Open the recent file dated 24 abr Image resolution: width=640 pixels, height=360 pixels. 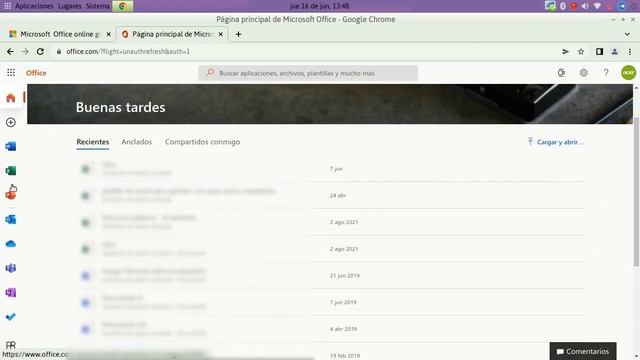click(x=330, y=195)
